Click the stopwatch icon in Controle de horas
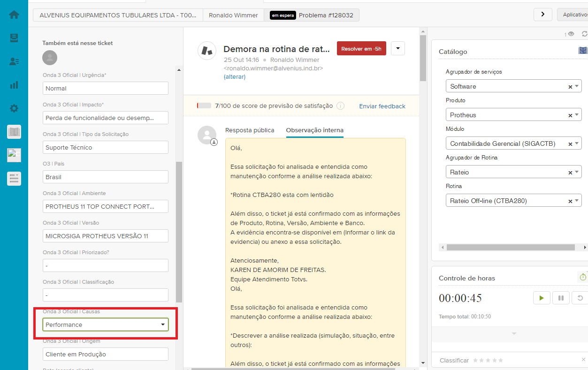 click(583, 277)
